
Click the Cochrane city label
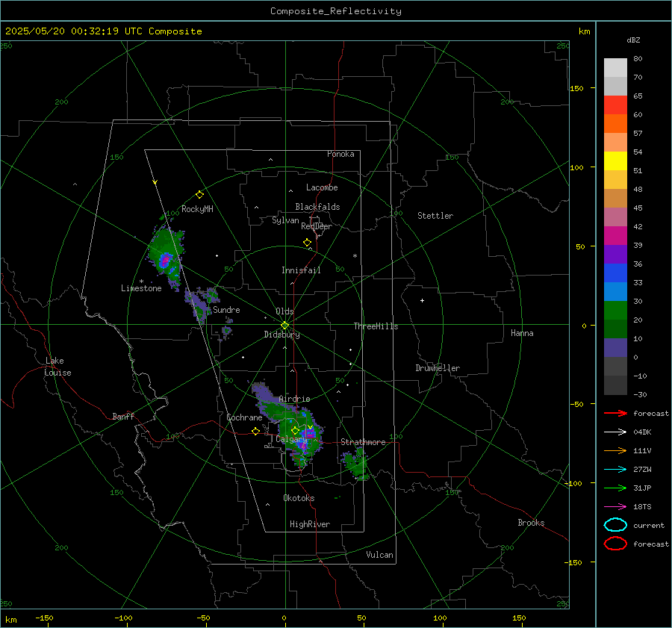point(244,417)
